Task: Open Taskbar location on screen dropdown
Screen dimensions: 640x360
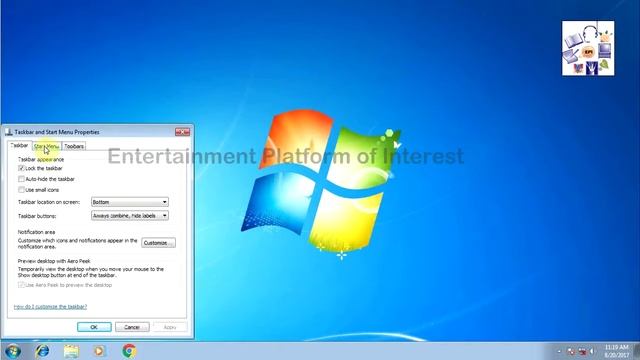Action: [129, 202]
